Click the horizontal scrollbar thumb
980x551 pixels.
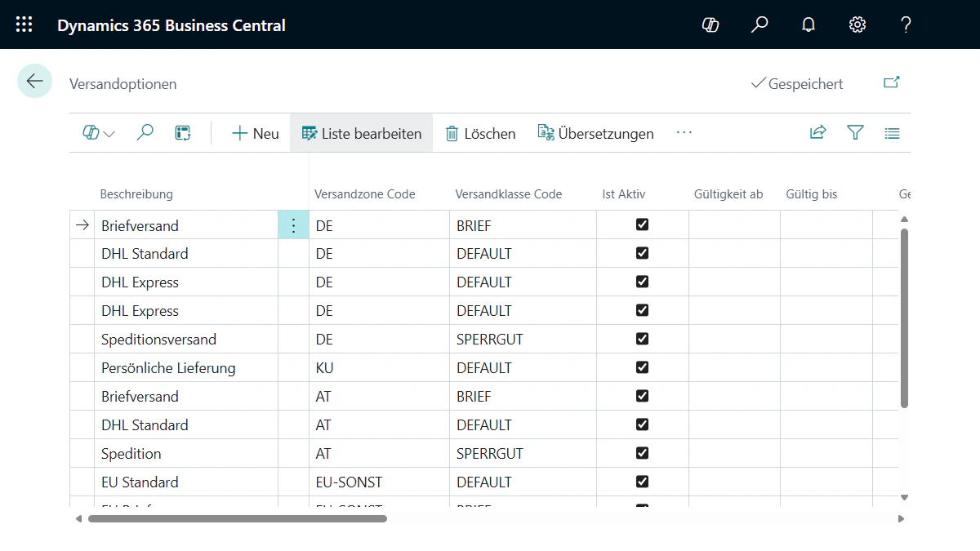[238, 518]
